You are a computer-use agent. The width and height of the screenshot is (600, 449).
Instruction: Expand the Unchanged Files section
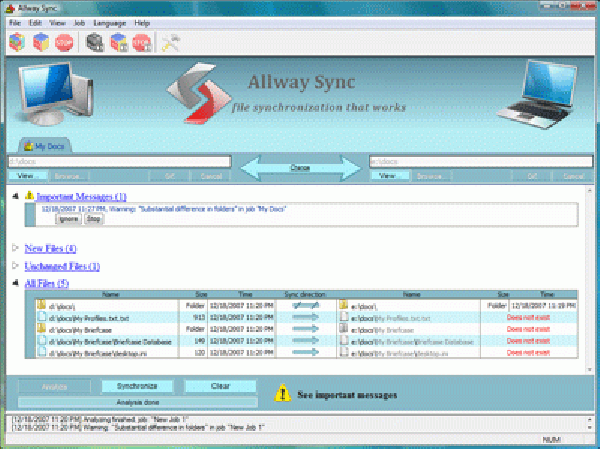tap(15, 266)
